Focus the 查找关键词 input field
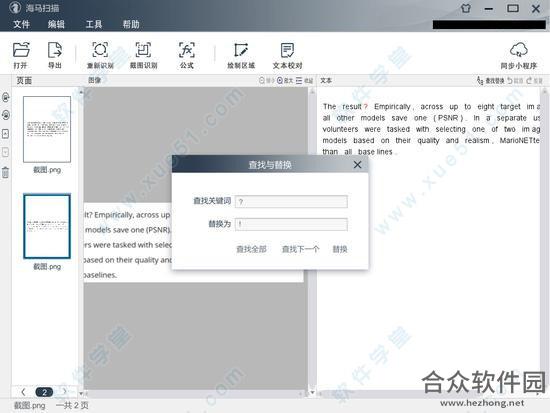 click(291, 201)
